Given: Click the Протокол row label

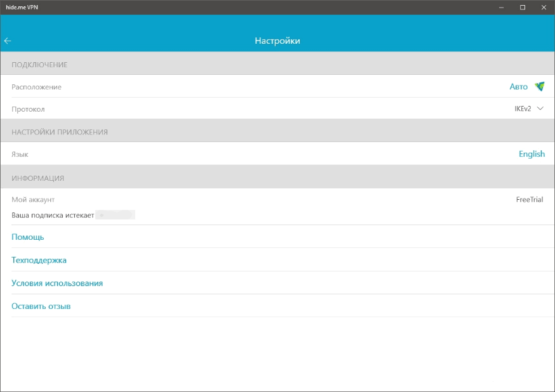Looking at the screenshot, I should pos(28,109).
